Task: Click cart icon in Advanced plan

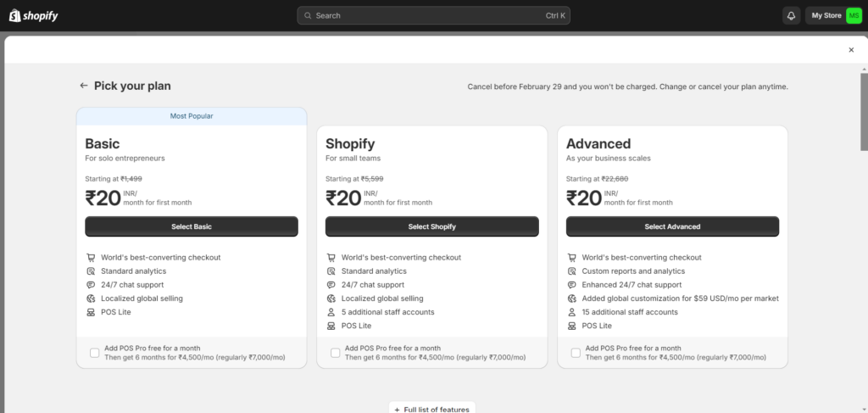Action: pos(572,258)
